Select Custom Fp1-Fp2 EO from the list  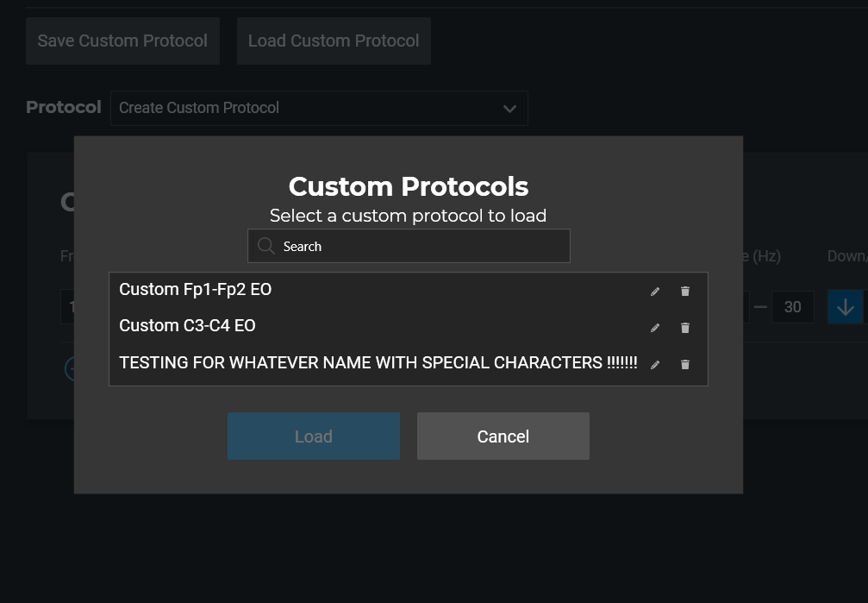196,290
